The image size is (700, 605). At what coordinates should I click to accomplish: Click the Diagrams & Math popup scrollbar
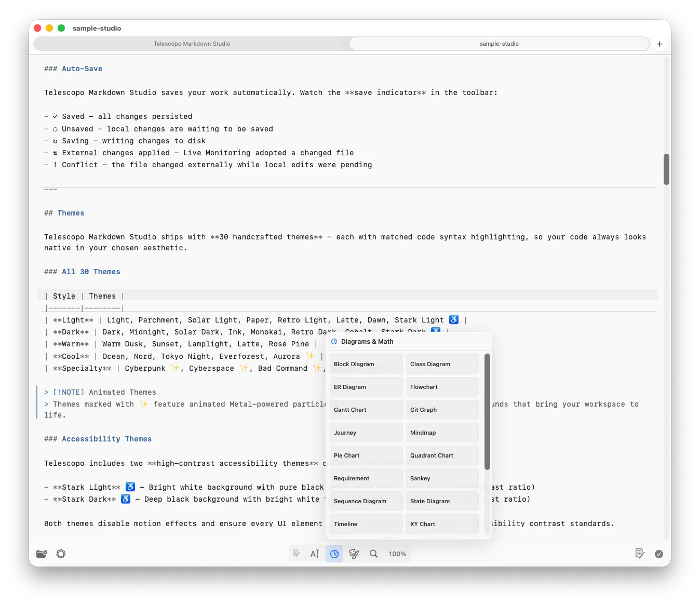point(487,411)
